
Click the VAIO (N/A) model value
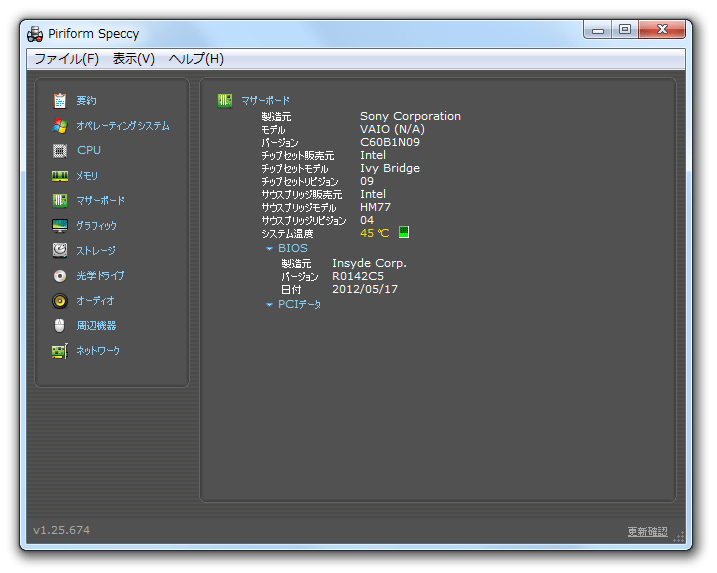pyautogui.click(x=392, y=129)
